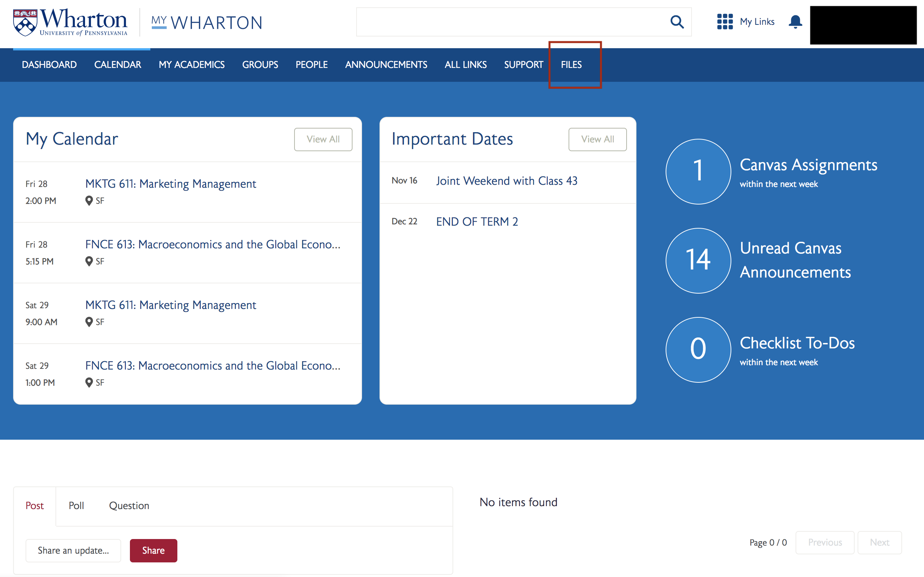Viewport: 924px width, 577px height.
Task: Click the top search input box
Action: tap(511, 22)
